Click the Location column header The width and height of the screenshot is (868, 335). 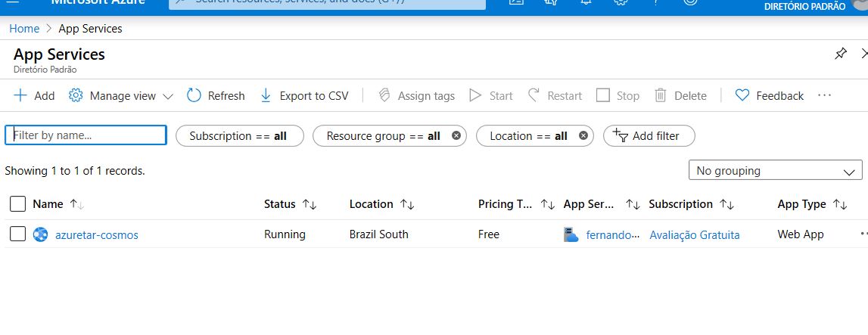click(x=371, y=204)
